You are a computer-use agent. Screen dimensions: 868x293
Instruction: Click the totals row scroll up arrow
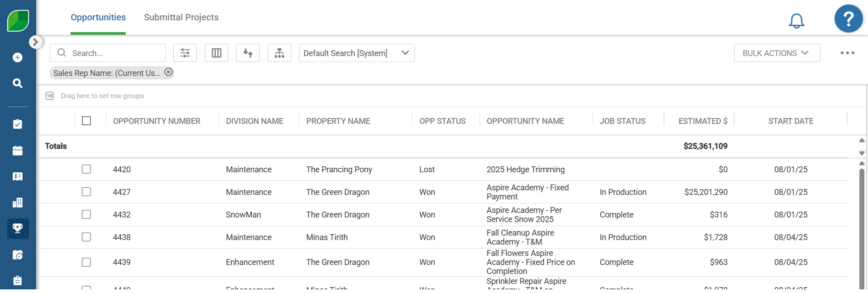(x=862, y=140)
